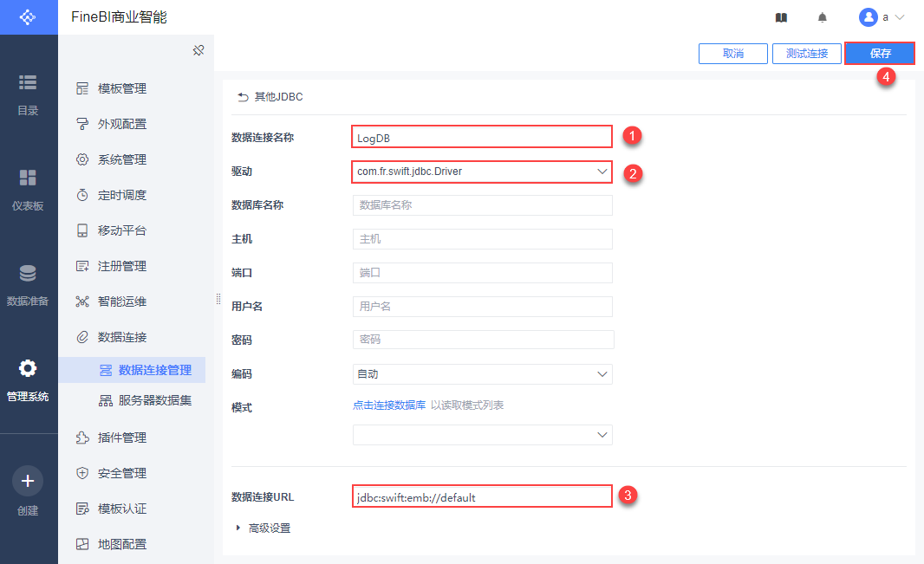Click the 测试连接 test connection button

click(x=806, y=54)
